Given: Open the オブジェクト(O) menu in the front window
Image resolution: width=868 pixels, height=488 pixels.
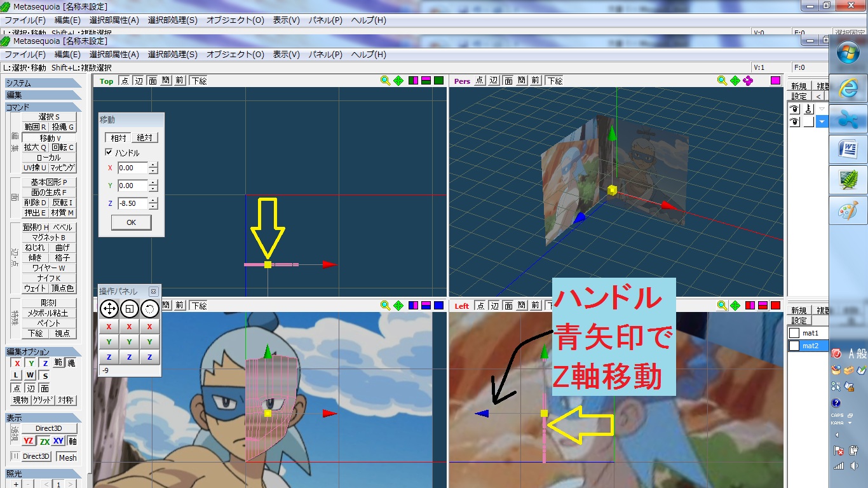Looking at the screenshot, I should [235, 55].
